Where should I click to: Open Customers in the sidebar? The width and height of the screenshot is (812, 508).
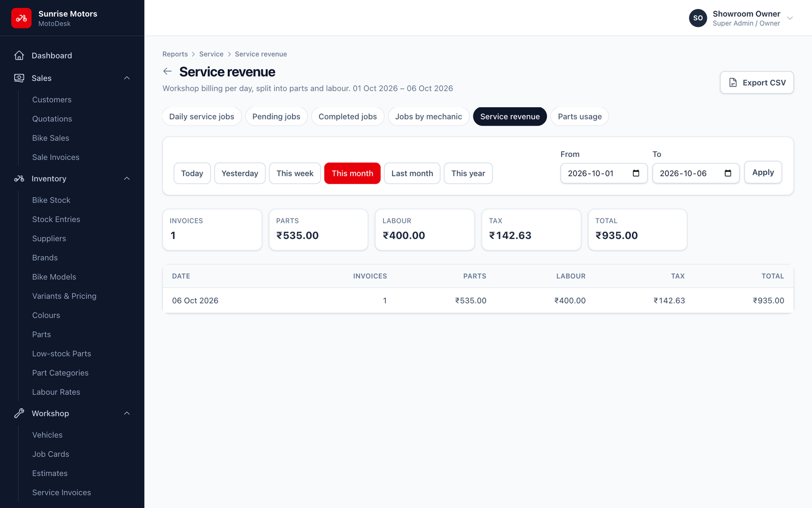[52, 100]
